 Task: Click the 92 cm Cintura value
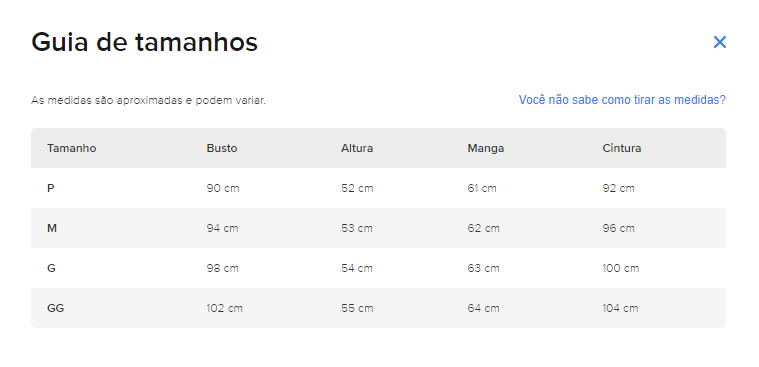click(x=618, y=188)
